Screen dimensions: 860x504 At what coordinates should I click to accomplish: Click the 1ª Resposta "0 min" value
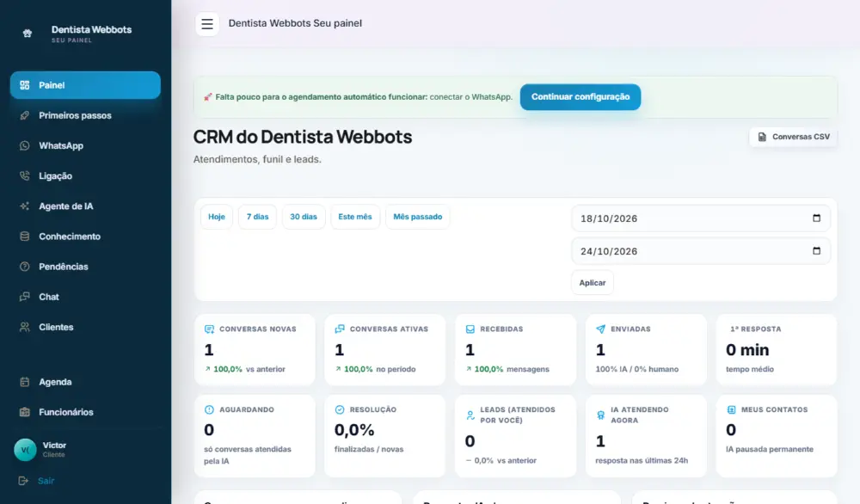[747, 350]
